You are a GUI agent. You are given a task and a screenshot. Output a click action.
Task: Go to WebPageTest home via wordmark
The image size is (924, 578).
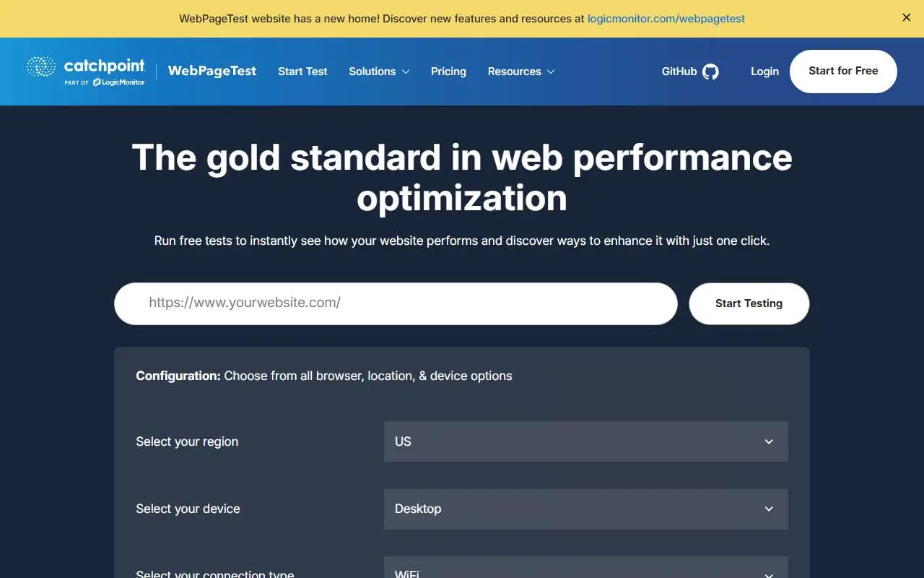click(212, 71)
